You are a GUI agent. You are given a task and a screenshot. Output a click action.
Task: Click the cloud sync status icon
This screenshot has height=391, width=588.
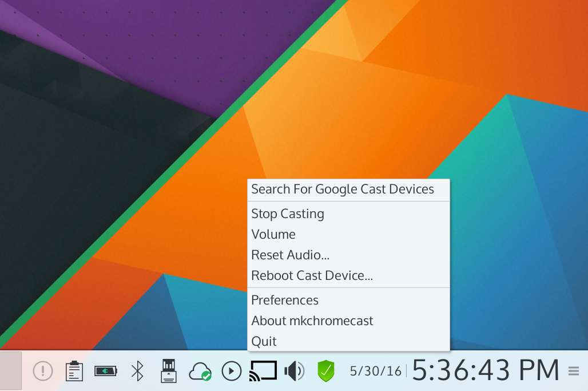tap(200, 371)
